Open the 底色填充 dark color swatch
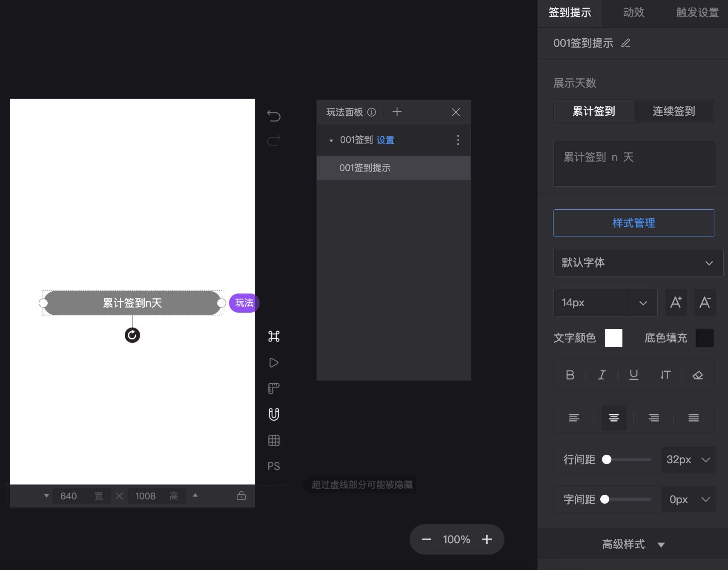Image resolution: width=728 pixels, height=570 pixels. [x=705, y=338]
